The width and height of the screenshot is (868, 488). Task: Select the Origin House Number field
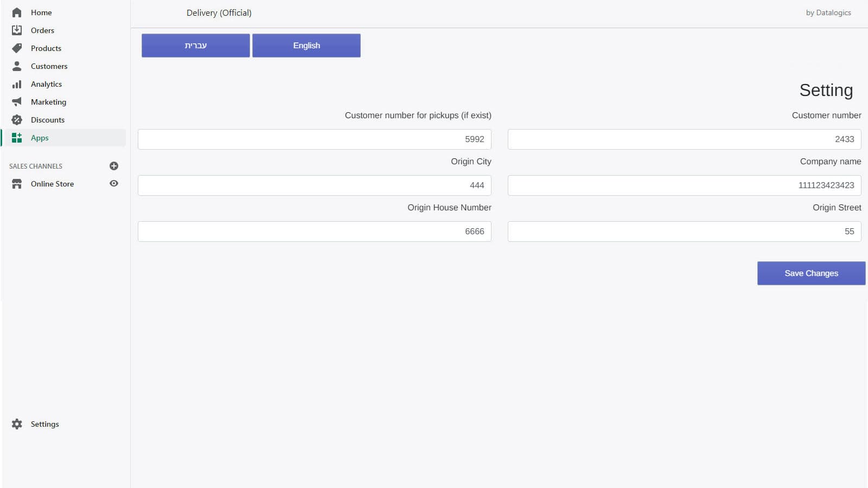coord(314,231)
